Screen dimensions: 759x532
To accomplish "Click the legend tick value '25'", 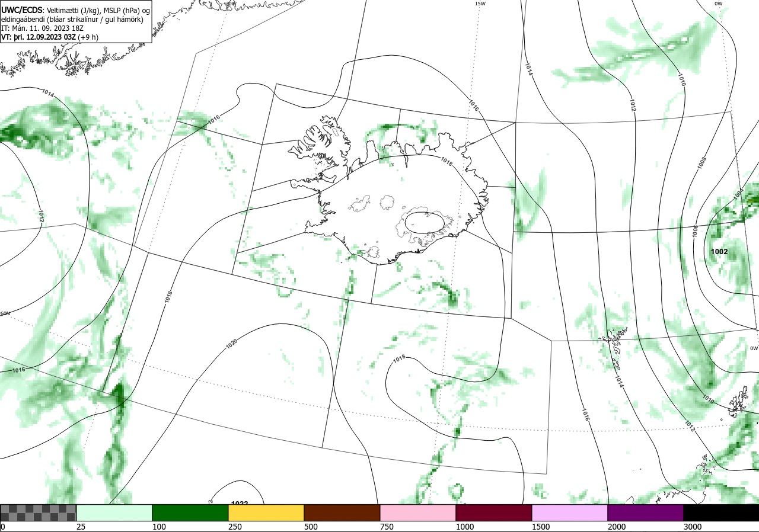I will [81, 527].
